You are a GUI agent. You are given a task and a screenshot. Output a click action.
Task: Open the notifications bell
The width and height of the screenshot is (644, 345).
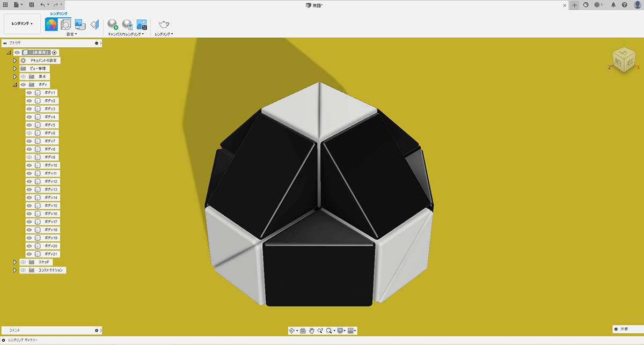613,5
